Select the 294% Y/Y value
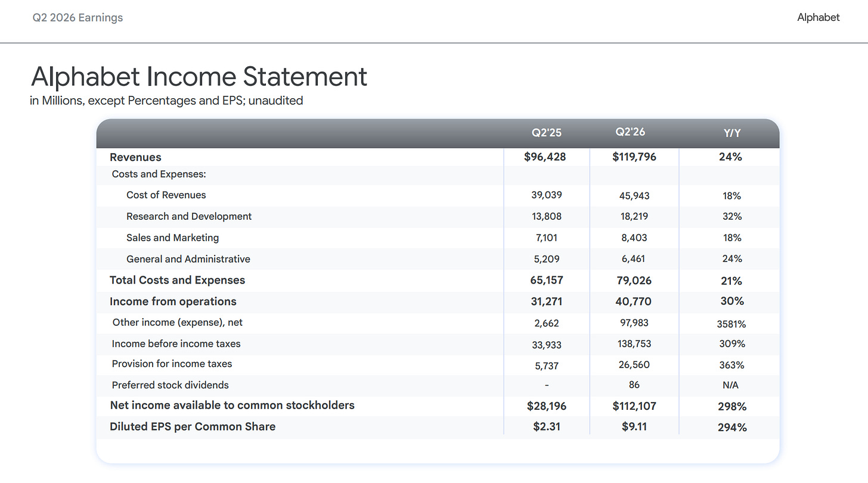This screenshot has width=868, height=483. click(x=733, y=428)
